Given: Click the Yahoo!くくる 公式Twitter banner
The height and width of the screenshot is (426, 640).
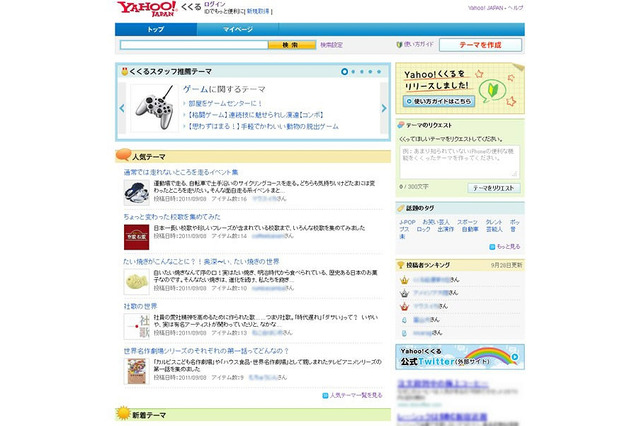Looking at the screenshot, I should [460, 357].
